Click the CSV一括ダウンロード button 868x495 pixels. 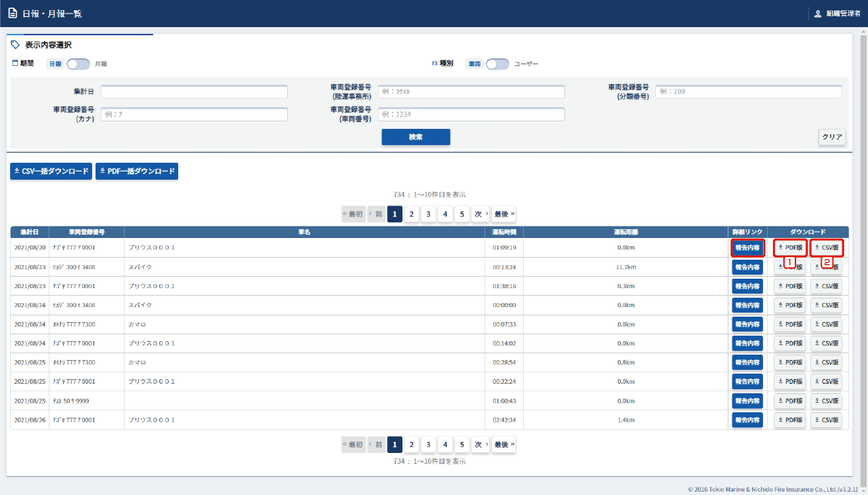click(x=51, y=172)
